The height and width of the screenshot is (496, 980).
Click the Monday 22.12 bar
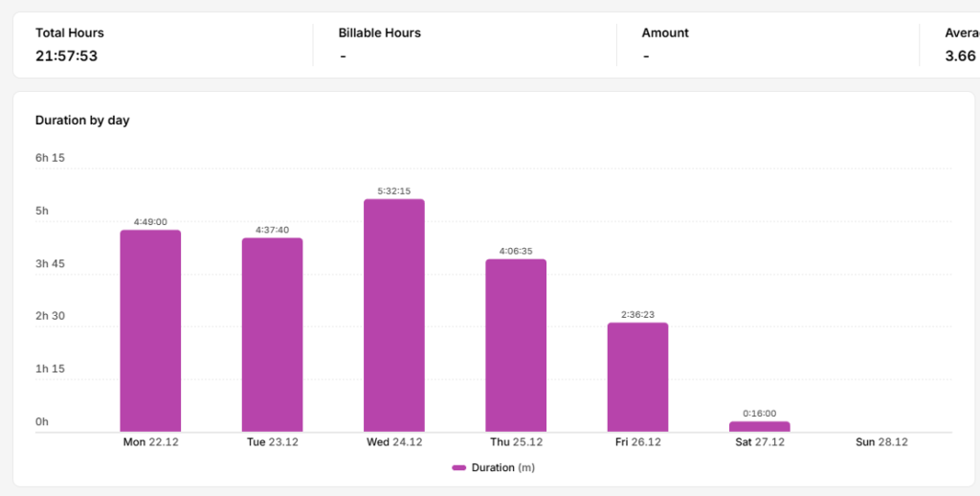coord(150,331)
